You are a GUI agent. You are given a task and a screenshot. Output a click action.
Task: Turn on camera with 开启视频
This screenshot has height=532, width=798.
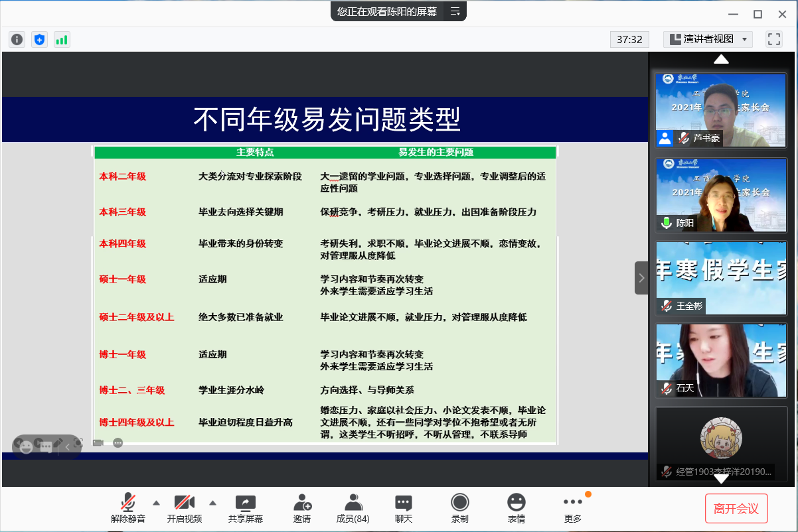[x=184, y=508]
